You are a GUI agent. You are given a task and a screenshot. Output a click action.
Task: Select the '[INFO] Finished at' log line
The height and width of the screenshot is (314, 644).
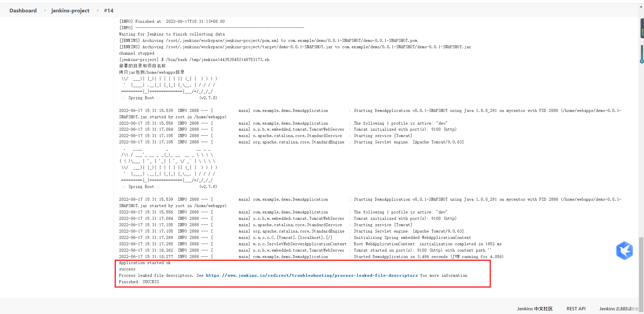pos(172,21)
